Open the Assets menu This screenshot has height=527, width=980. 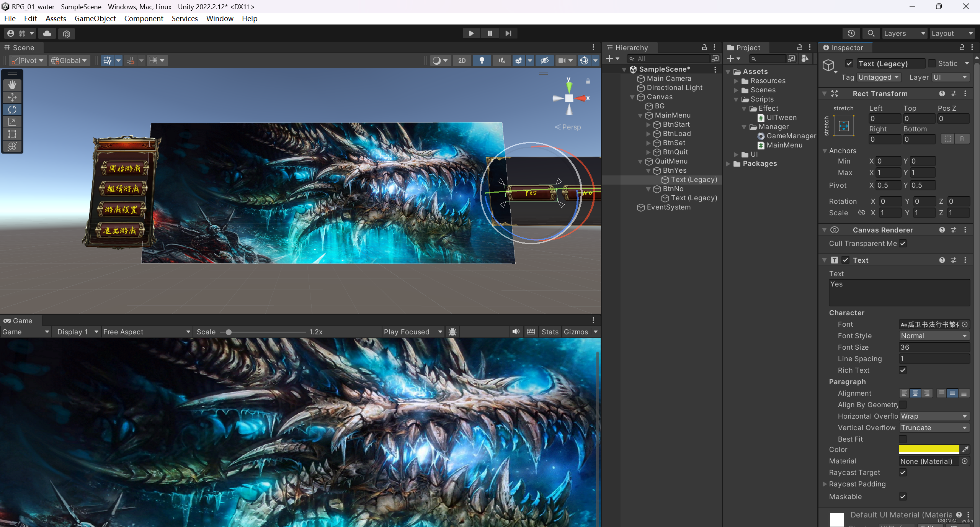click(x=56, y=18)
